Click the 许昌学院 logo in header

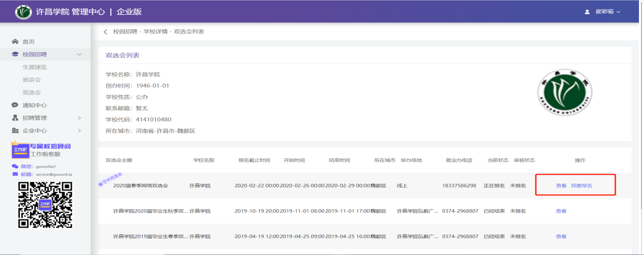pos(23,11)
